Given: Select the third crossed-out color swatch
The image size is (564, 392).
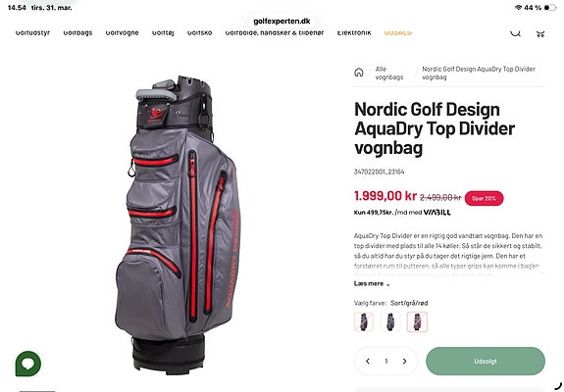Looking at the screenshot, I should (417, 322).
